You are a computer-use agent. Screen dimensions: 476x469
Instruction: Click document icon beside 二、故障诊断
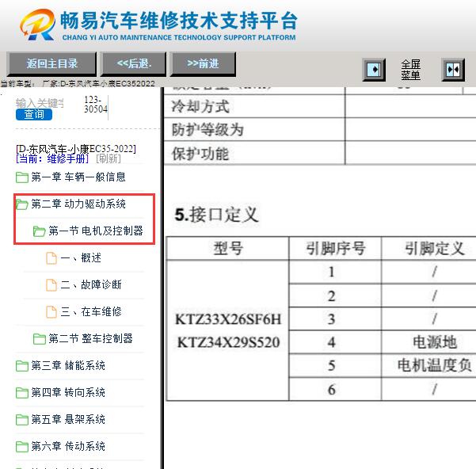pyautogui.click(x=51, y=285)
